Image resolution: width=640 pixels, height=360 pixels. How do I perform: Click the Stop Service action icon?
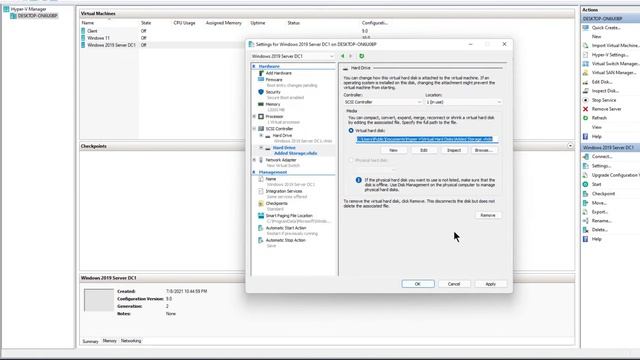tap(586, 100)
